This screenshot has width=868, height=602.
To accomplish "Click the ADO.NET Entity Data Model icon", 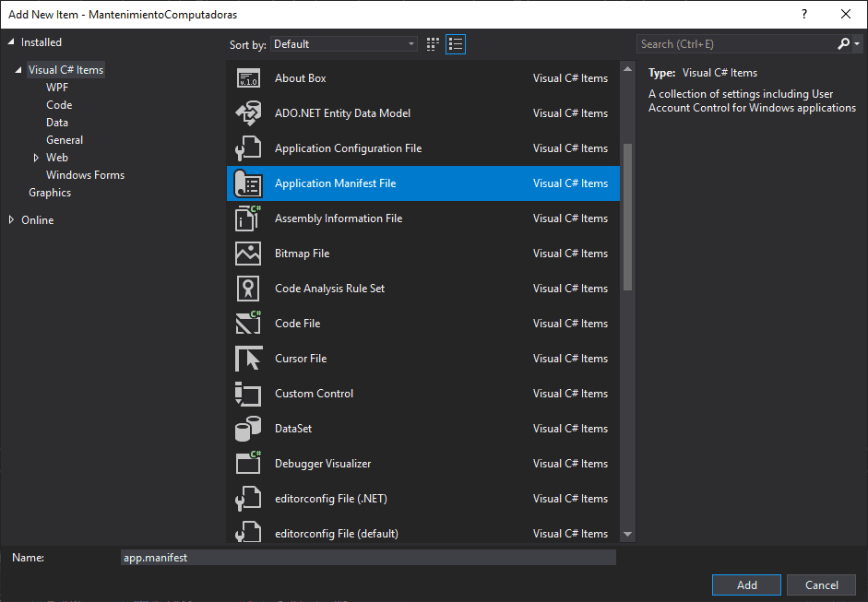I will [x=247, y=112].
